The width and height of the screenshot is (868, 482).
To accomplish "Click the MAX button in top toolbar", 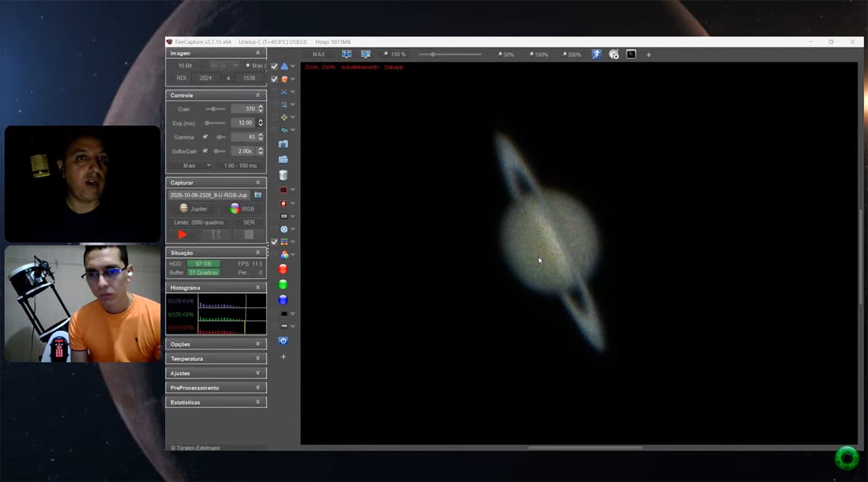I will [x=319, y=55].
